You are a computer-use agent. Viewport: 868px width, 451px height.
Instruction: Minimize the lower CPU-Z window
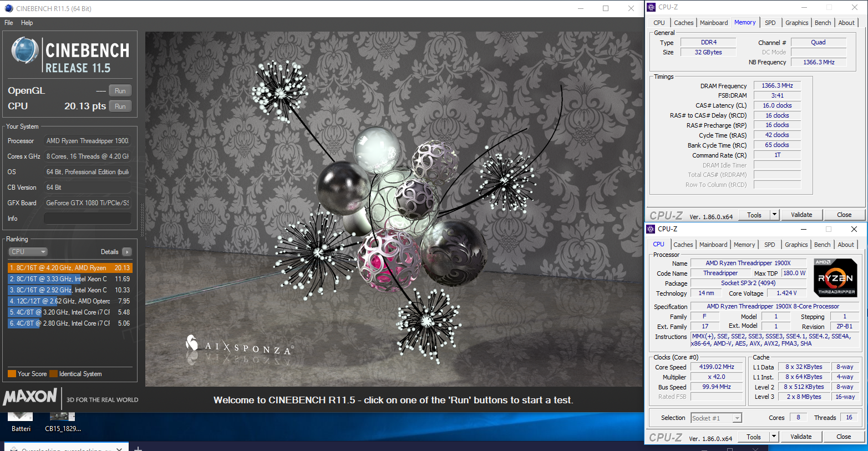(803, 229)
